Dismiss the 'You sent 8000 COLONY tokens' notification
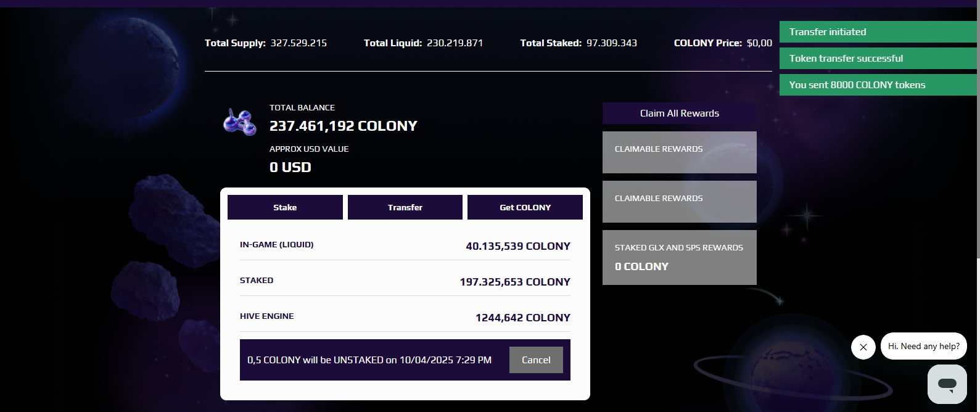 [878, 85]
